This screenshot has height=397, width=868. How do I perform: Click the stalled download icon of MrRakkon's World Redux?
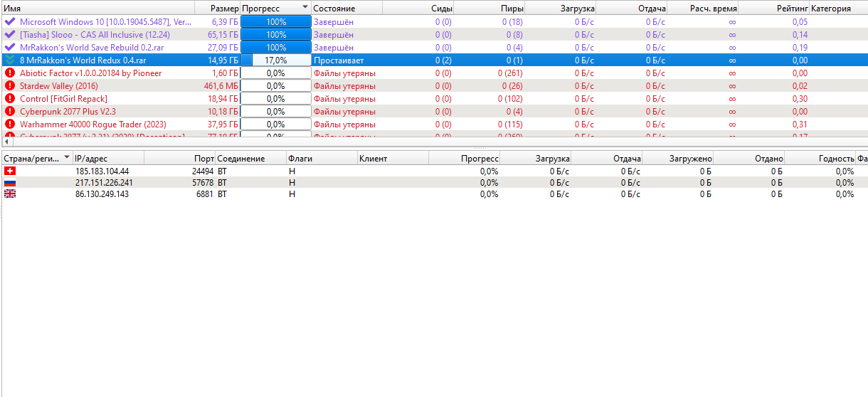[10, 60]
